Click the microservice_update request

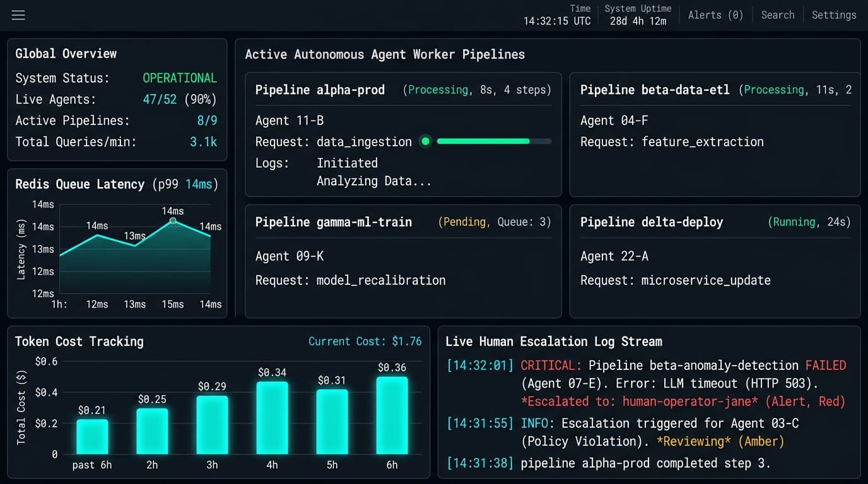706,280
